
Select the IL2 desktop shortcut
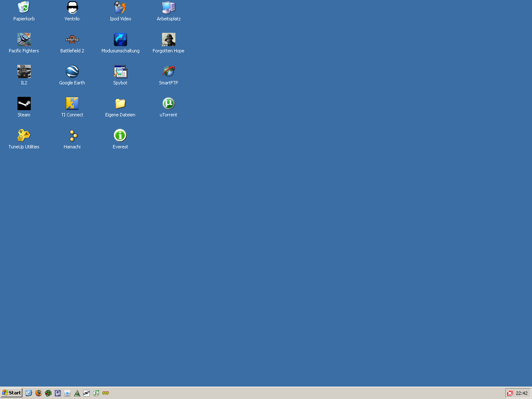[24, 71]
